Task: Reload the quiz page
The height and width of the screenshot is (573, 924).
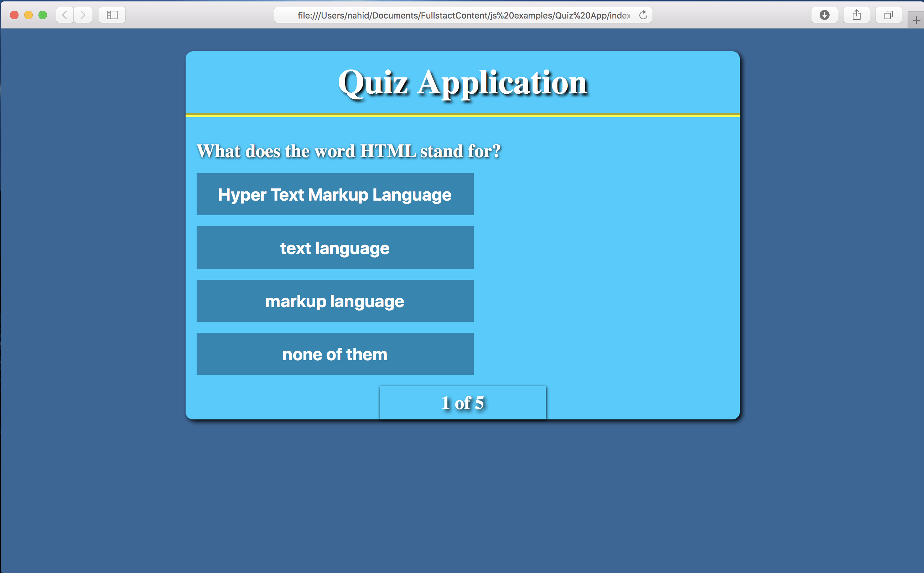Action: coord(643,15)
